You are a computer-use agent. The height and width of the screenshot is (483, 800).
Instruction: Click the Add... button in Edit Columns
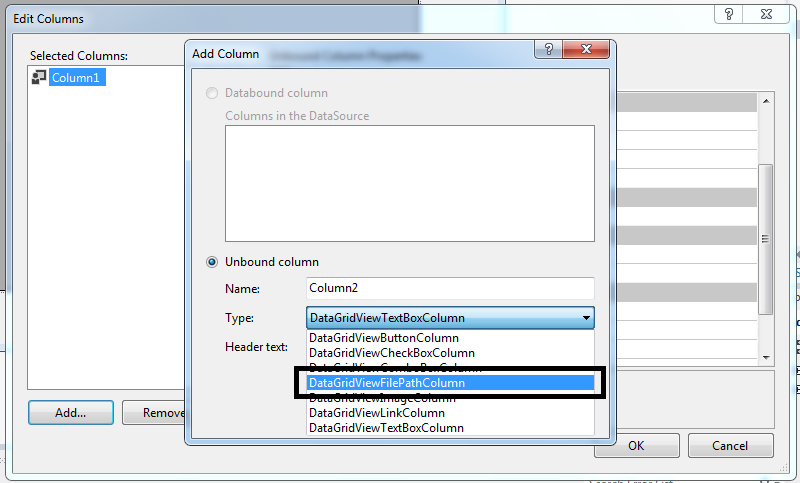(x=71, y=413)
